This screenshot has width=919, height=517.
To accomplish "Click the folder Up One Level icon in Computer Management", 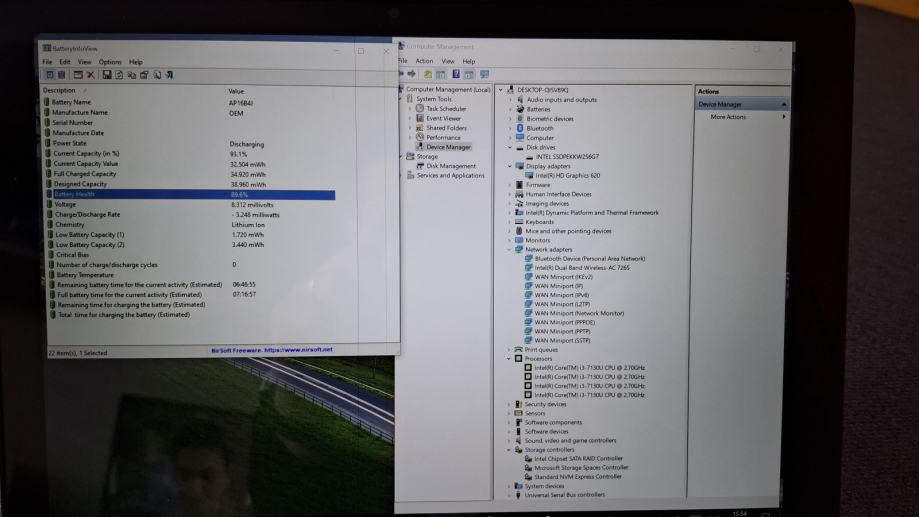I will (x=428, y=74).
